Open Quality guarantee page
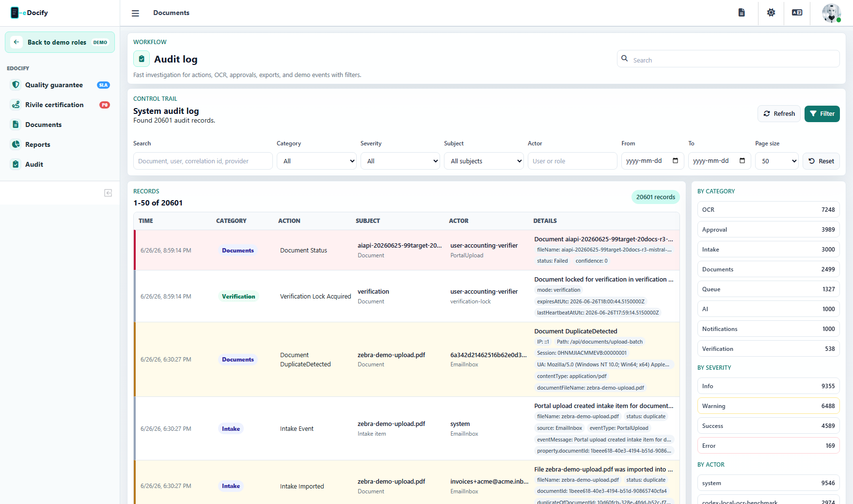 pyautogui.click(x=60, y=85)
